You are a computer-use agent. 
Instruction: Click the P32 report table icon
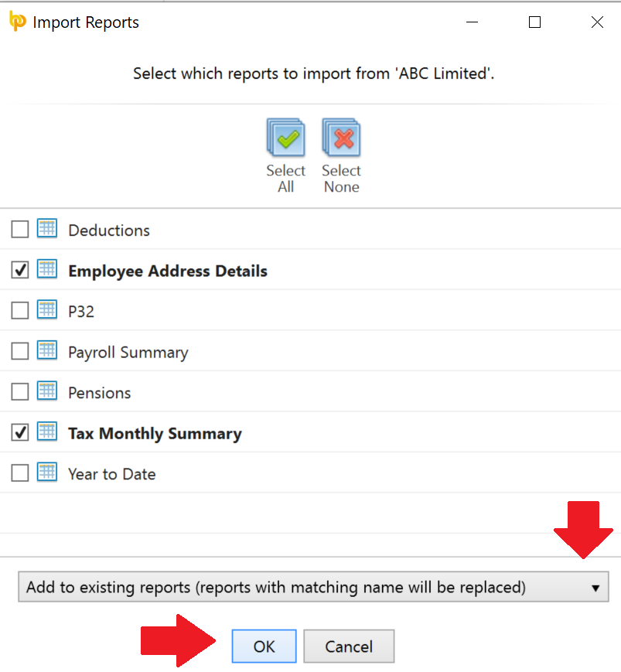tap(47, 310)
